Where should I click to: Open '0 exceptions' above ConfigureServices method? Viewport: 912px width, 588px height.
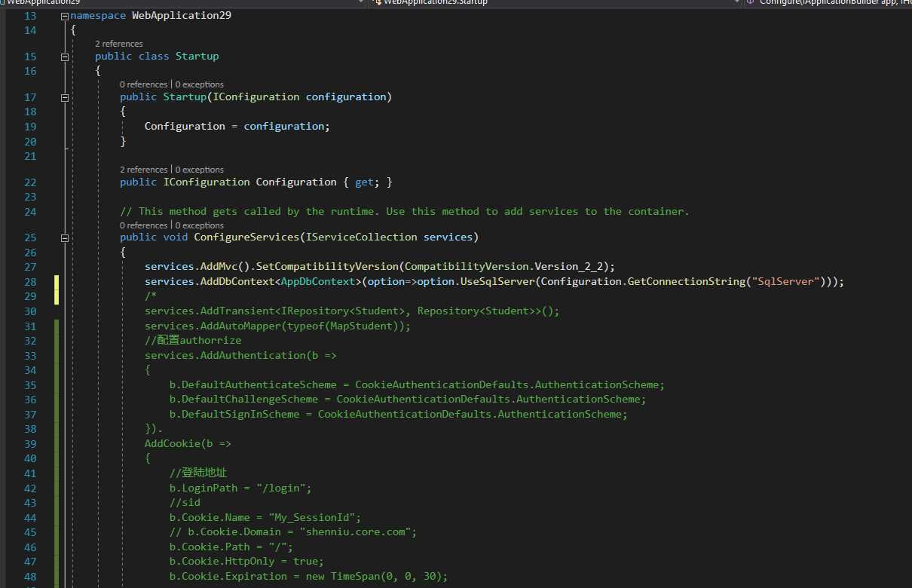[x=200, y=225]
